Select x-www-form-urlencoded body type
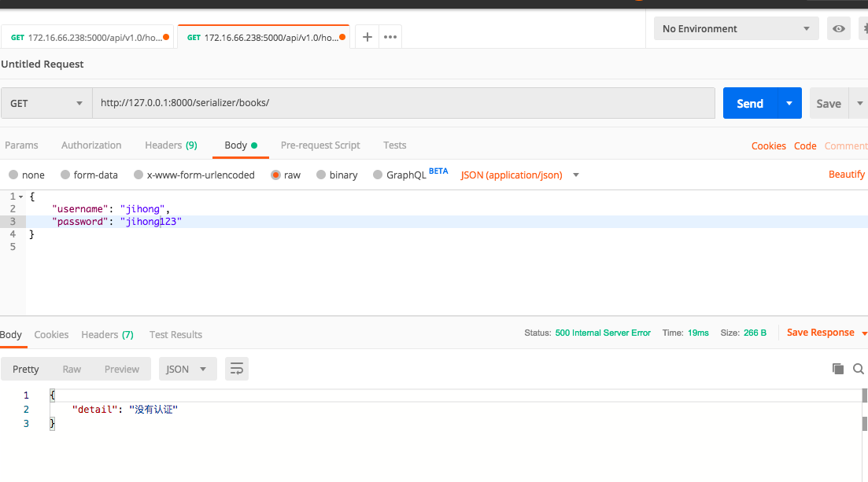This screenshot has width=868, height=482. coord(139,175)
